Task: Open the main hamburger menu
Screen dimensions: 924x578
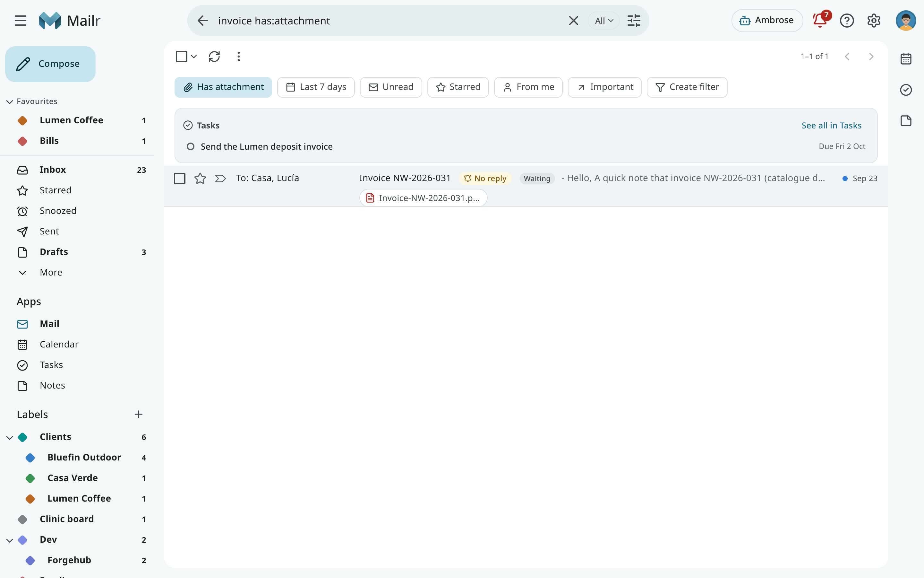Action: (21, 21)
